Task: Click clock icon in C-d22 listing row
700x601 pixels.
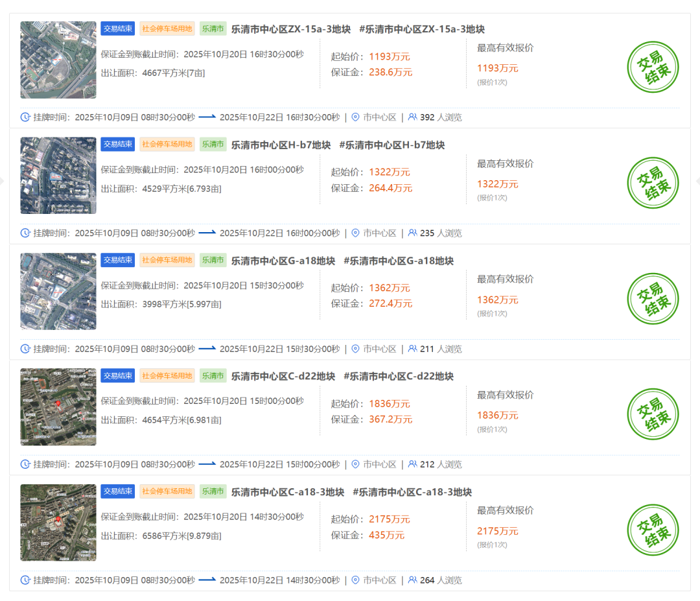Action: [25, 464]
